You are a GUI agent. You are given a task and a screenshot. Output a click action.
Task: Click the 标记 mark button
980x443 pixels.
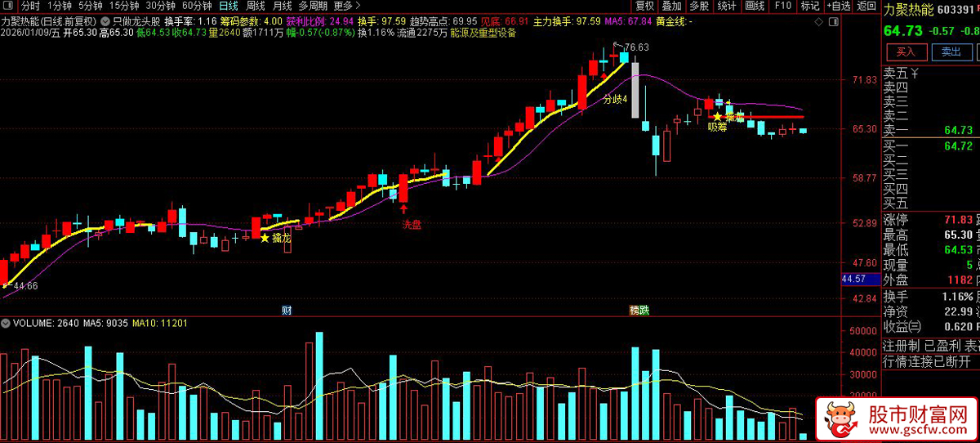click(x=810, y=6)
